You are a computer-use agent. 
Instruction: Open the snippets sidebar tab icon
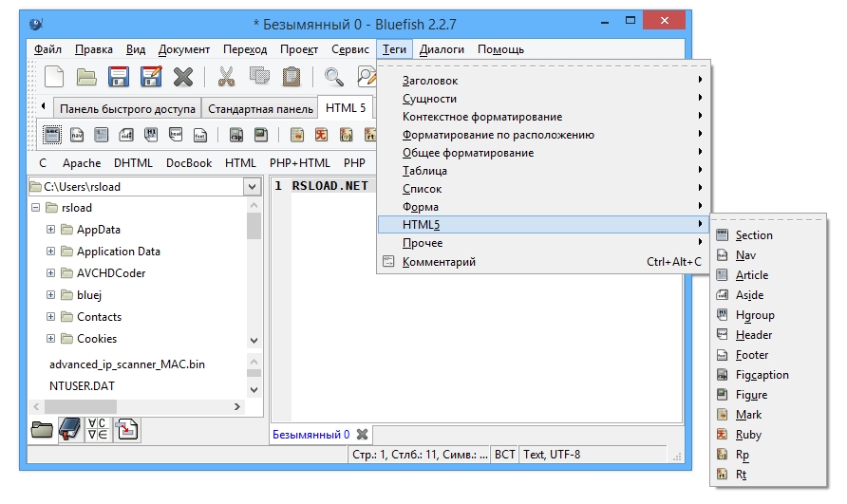[x=127, y=430]
